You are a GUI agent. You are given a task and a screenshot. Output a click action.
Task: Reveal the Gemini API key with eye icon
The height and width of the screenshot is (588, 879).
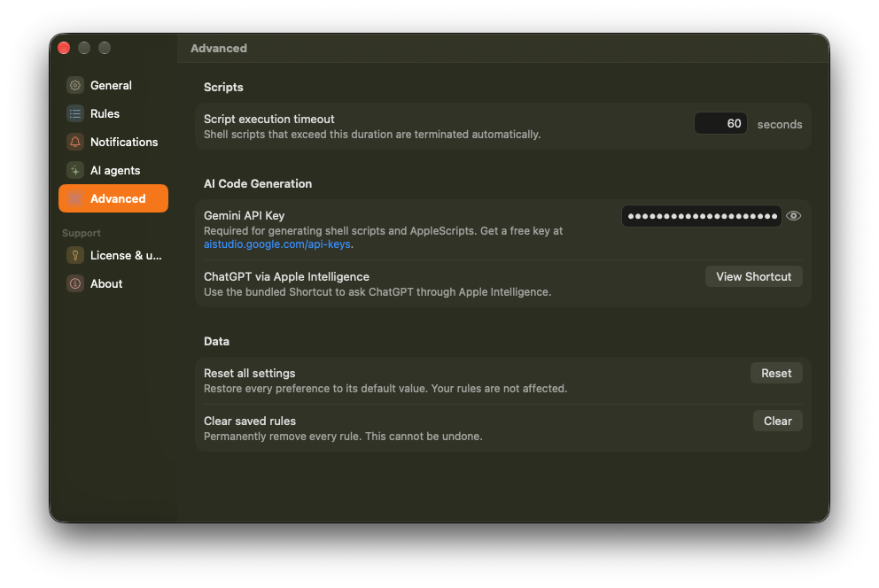[793, 215]
